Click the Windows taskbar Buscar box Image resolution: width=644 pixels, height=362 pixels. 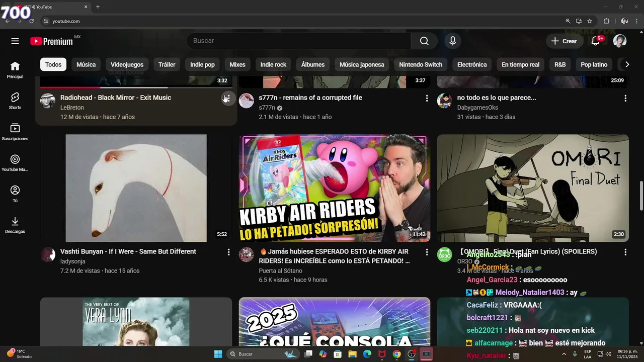pos(263,354)
